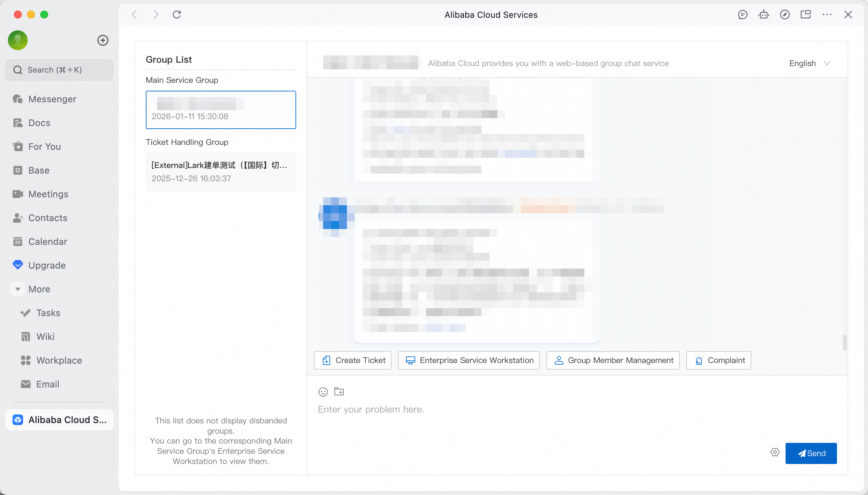Open chat bubble icon in title bar
868x495 pixels.
click(742, 15)
